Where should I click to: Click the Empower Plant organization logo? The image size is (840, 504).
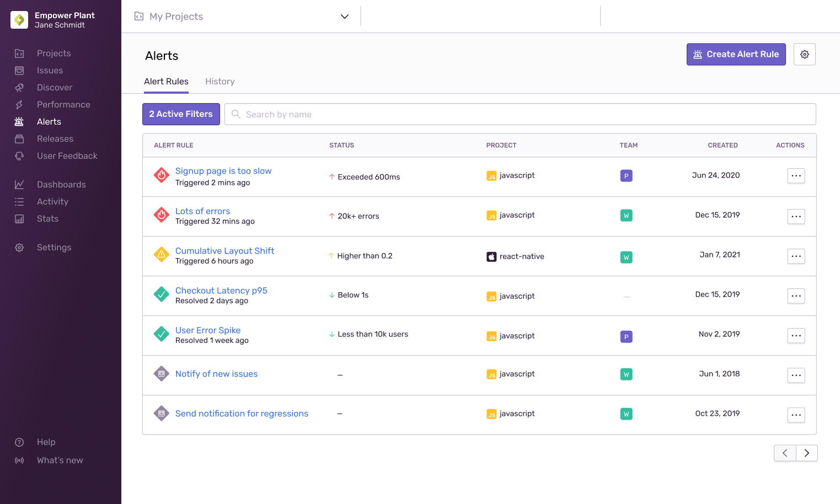19,20
